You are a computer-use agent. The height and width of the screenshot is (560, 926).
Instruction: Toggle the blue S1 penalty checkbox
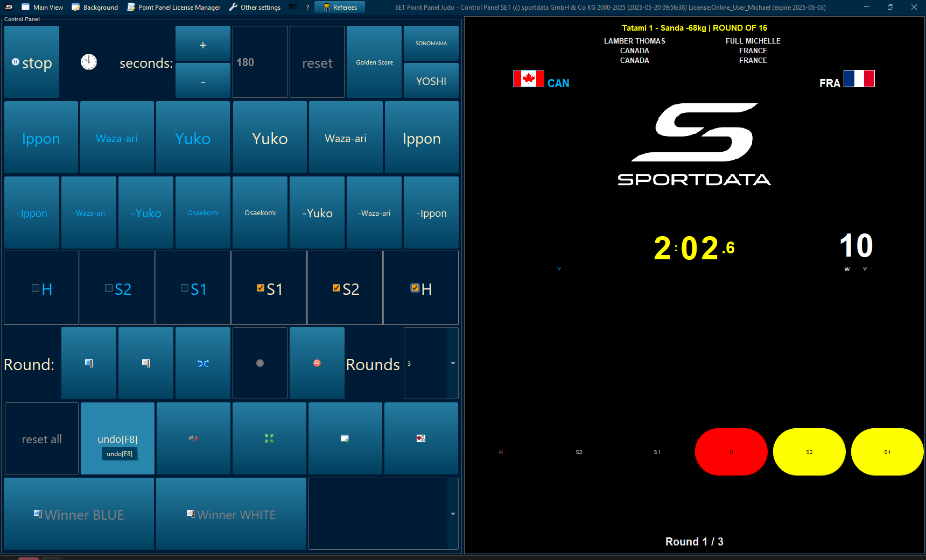click(x=185, y=288)
